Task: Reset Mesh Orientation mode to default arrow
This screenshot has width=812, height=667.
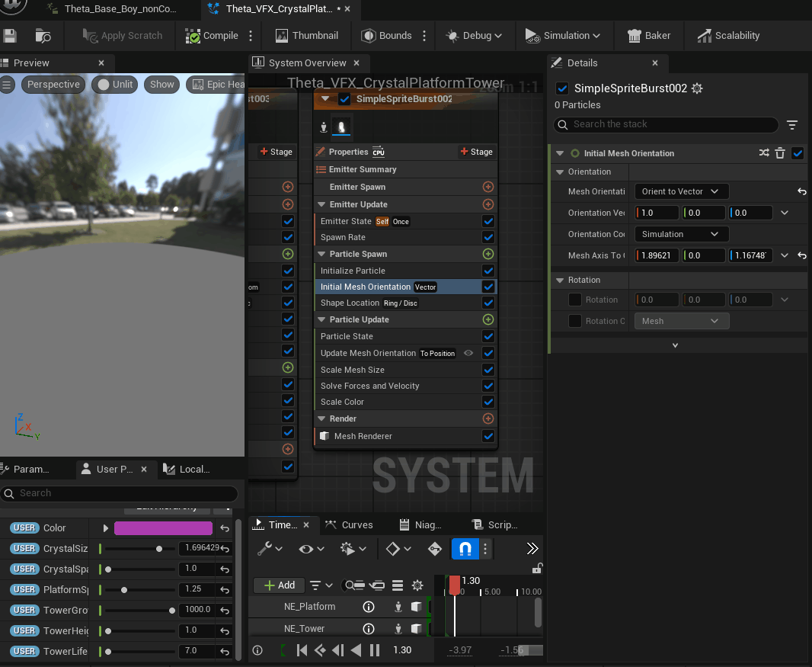Action: point(801,191)
